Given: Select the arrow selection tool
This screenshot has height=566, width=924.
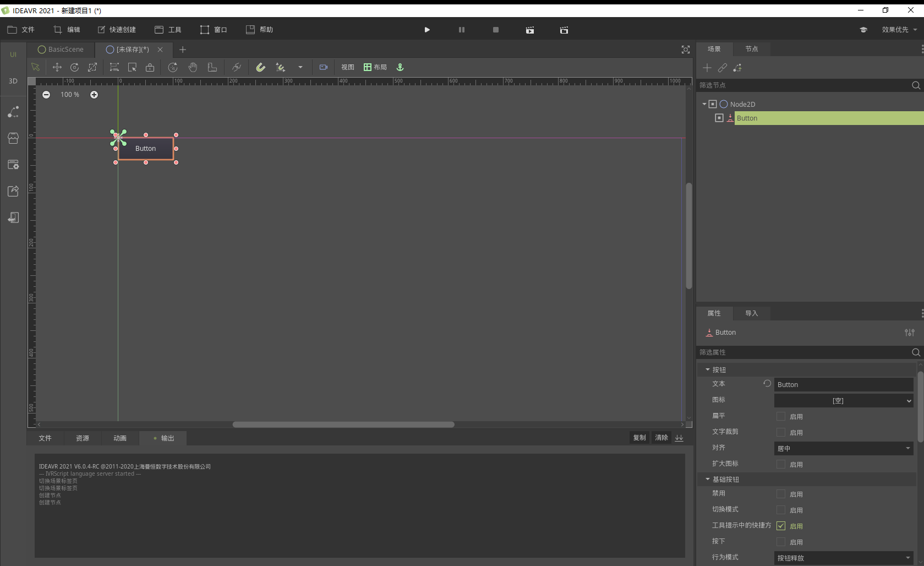Looking at the screenshot, I should (35, 67).
